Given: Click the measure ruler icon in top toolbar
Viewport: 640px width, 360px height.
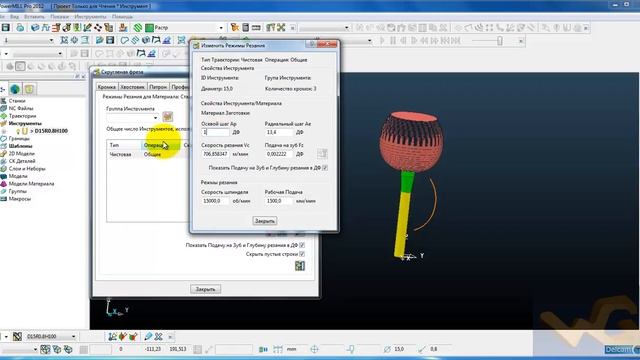Looking at the screenshot, I should [x=256, y=27].
